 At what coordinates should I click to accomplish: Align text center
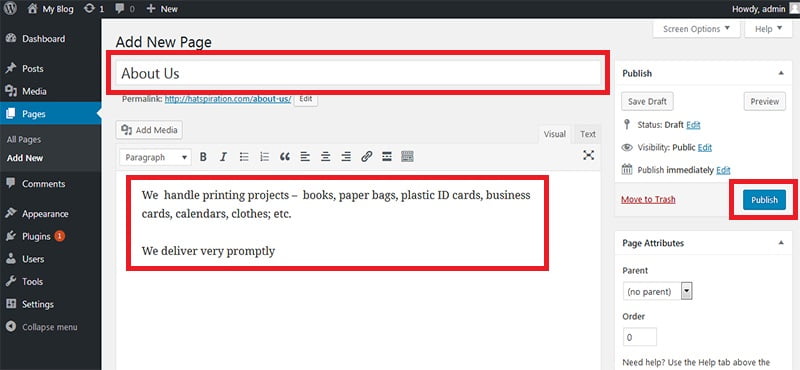tap(326, 157)
